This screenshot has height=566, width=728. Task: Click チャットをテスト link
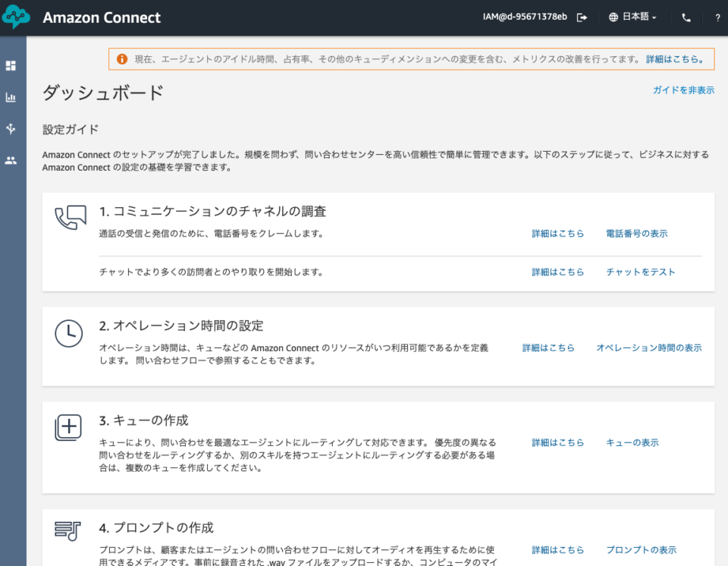pos(640,272)
